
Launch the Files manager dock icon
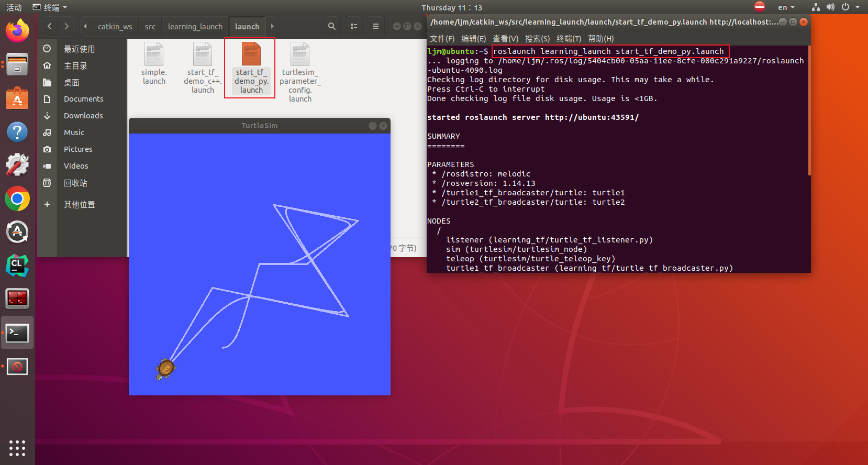tap(17, 64)
